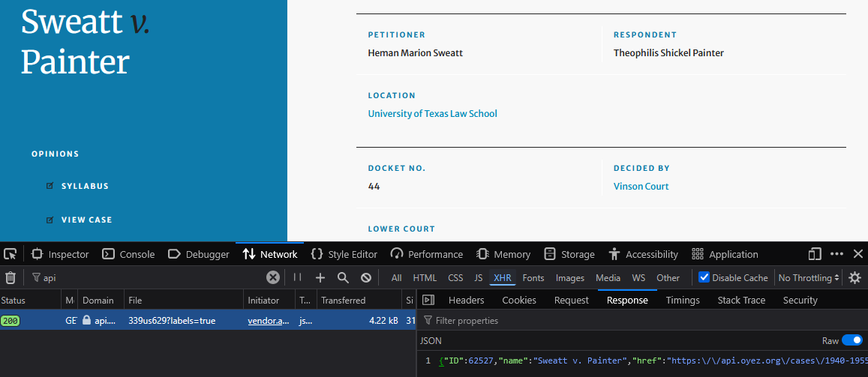Switch to Debugger tab

coord(199,254)
